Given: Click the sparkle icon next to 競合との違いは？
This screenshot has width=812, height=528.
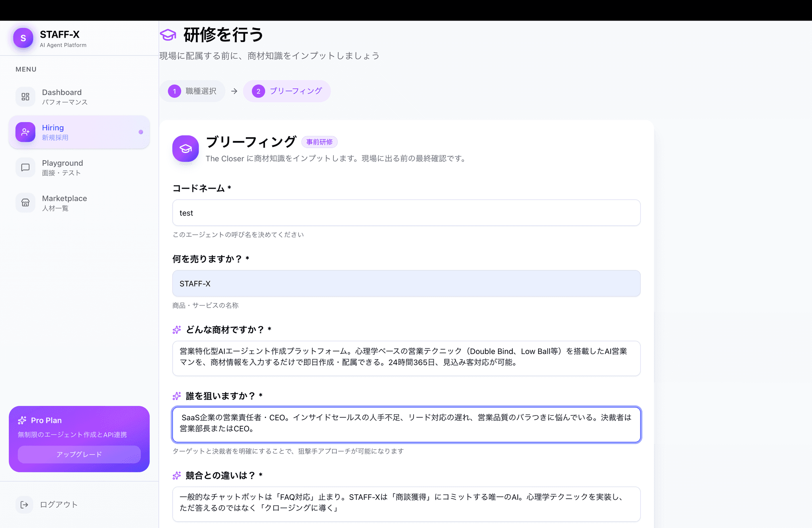Looking at the screenshot, I should point(177,476).
